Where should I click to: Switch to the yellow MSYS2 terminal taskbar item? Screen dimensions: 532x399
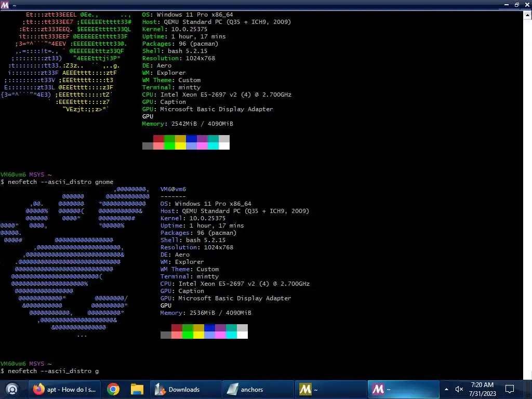coord(330,390)
